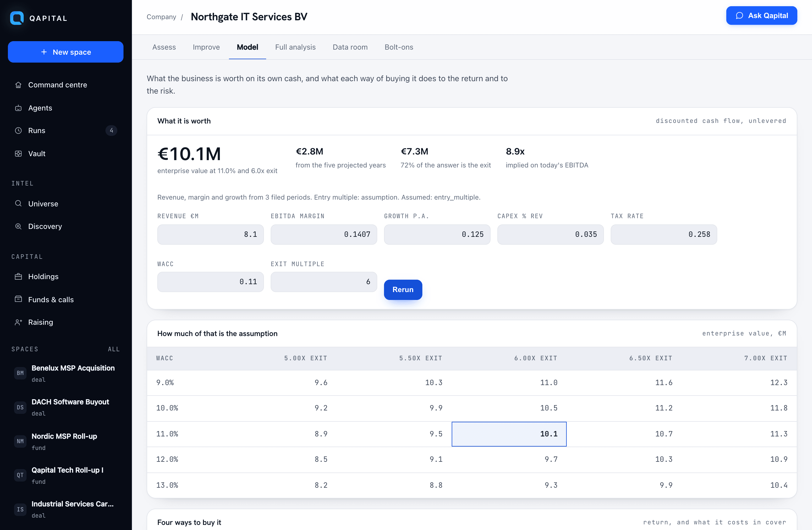Click the Company breadcrumb link
This screenshot has width=812, height=530.
(x=161, y=17)
